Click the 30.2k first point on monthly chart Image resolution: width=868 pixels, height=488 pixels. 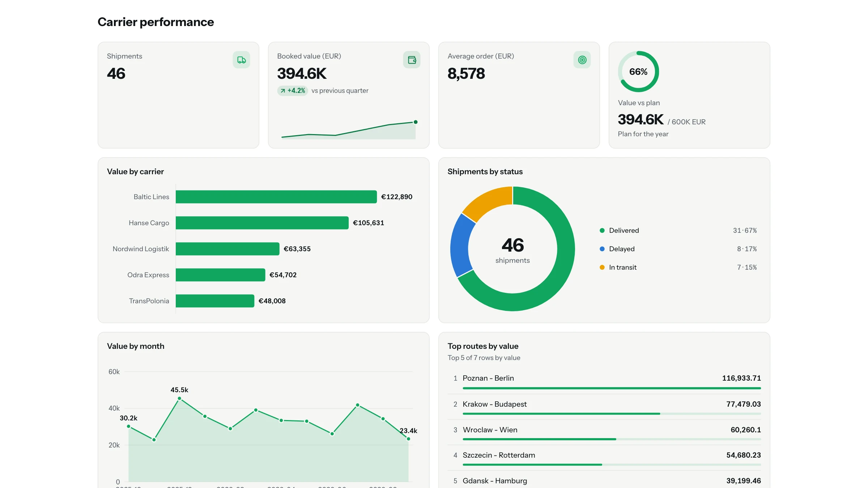pos(129,427)
